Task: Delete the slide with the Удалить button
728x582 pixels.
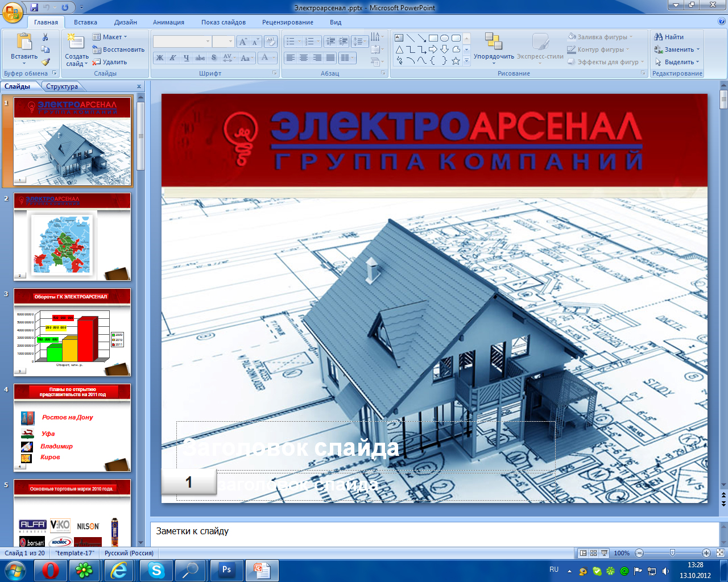Action: point(110,62)
